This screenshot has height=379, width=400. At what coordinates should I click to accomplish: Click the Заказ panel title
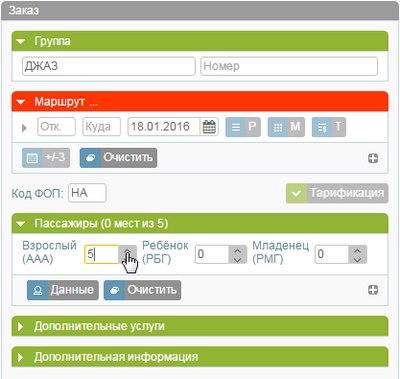24,11
